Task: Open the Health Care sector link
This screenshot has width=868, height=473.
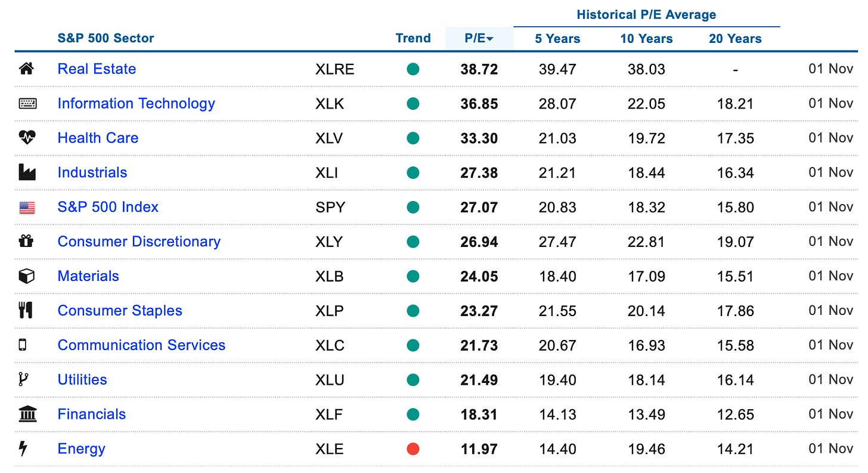Action: pyautogui.click(x=98, y=138)
